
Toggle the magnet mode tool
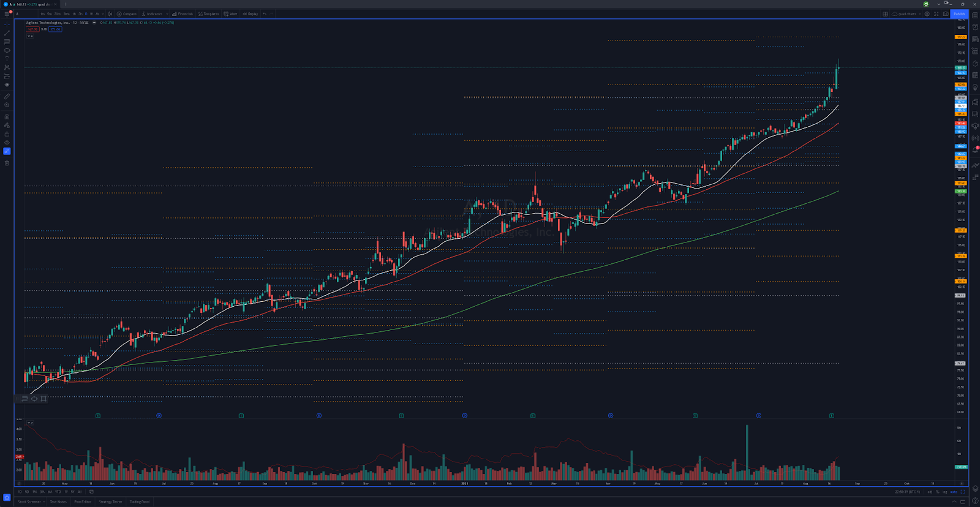click(x=7, y=116)
